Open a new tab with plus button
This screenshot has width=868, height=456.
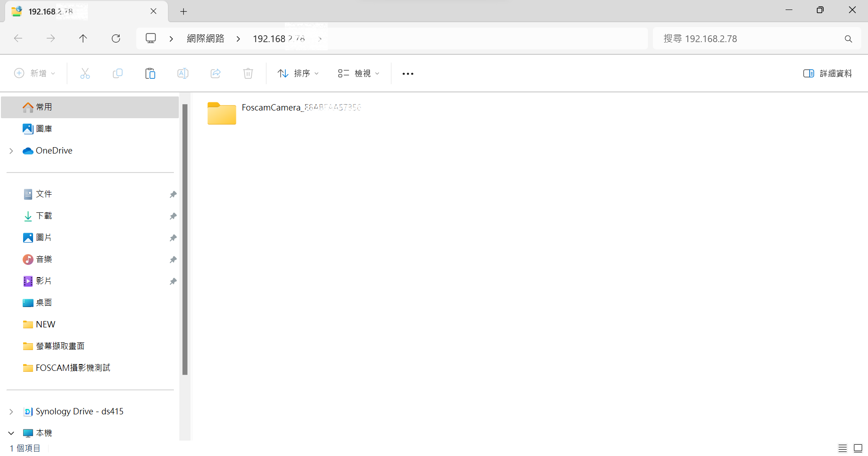click(183, 11)
